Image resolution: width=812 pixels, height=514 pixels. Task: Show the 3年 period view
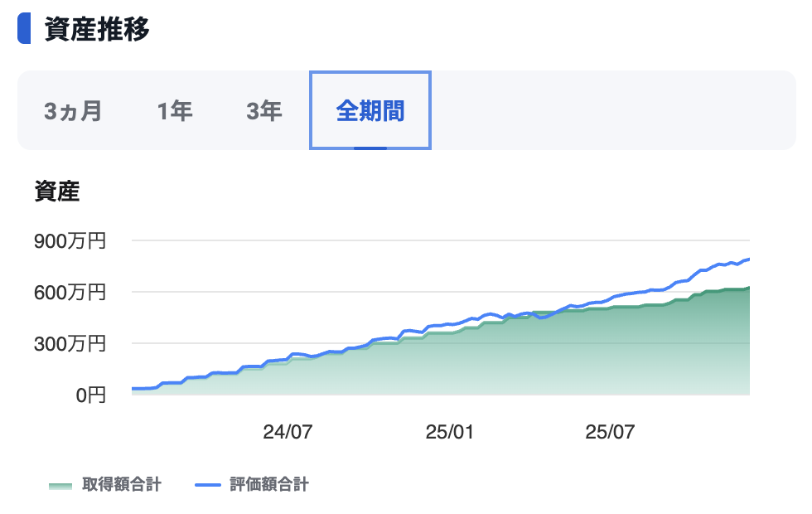coord(264,111)
